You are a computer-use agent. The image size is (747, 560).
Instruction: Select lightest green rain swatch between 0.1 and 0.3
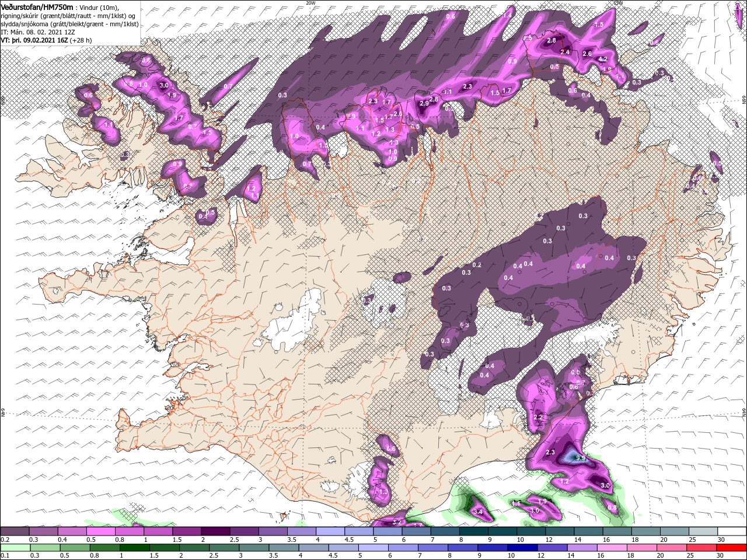[x=15, y=548]
